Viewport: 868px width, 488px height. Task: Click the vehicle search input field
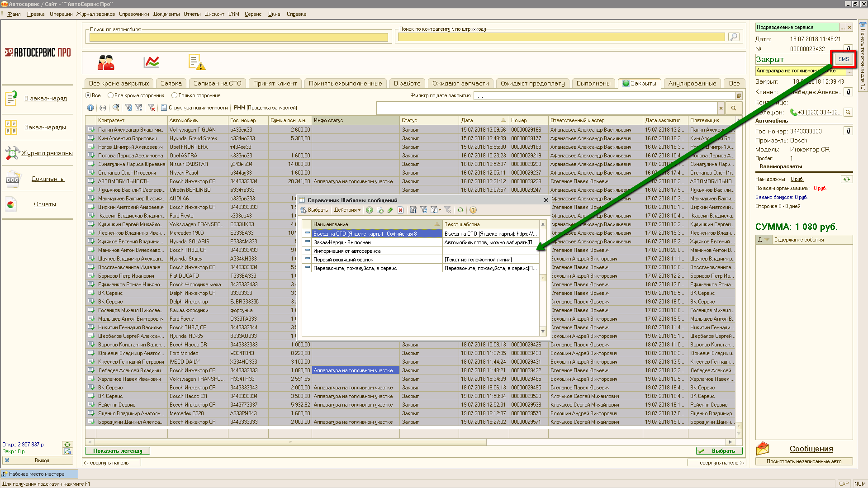pyautogui.click(x=238, y=37)
